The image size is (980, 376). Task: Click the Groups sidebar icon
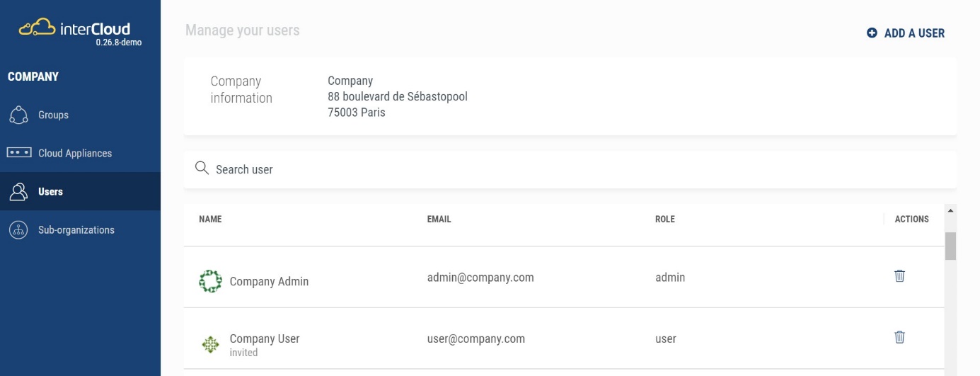pos(18,115)
